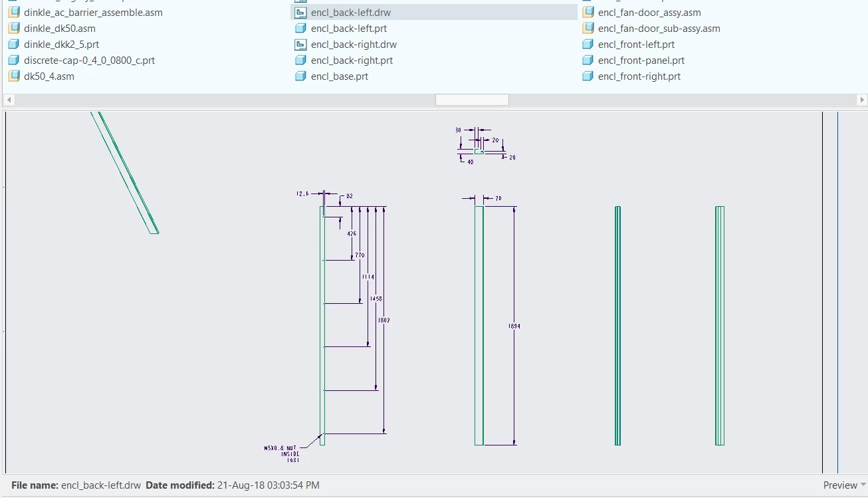This screenshot has height=498, width=868.
Task: Click the 1802 dimension in drawing preview
Action: (383, 320)
